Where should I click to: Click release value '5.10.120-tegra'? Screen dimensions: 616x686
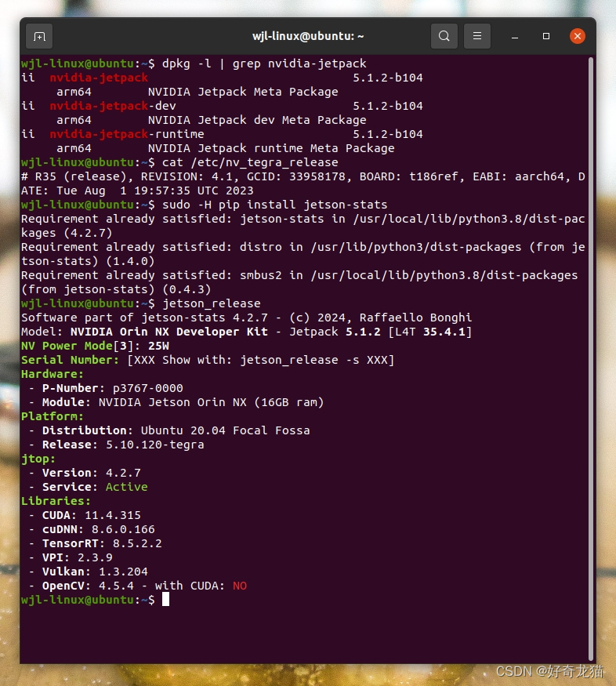coord(154,445)
